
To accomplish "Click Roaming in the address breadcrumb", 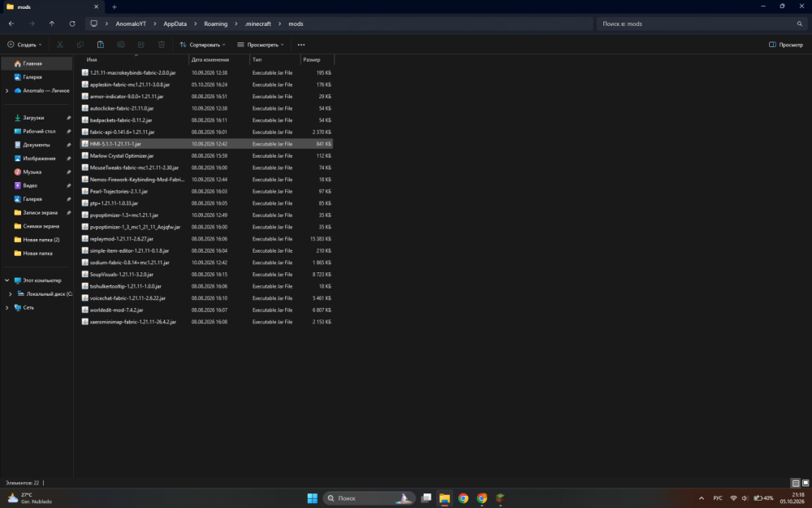I will click(215, 24).
